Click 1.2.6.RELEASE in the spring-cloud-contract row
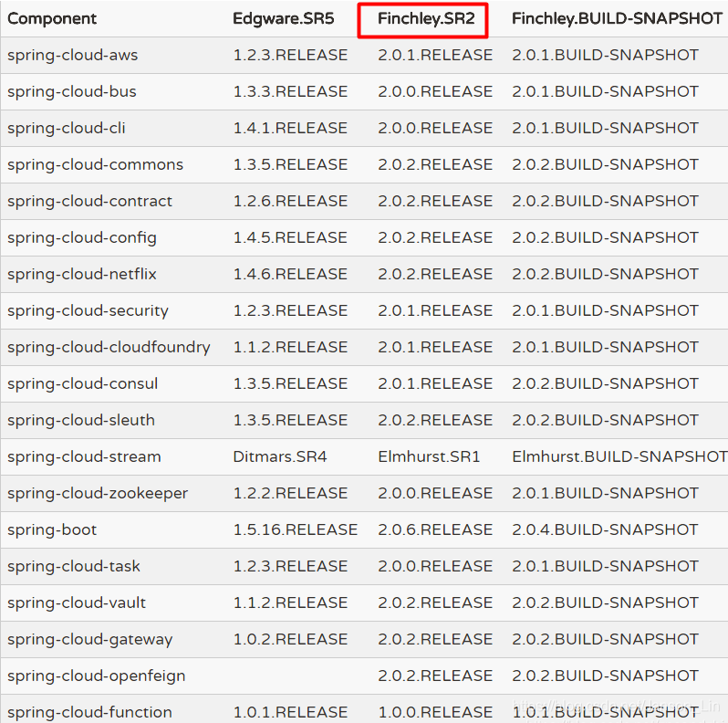This screenshot has height=723, width=728. [x=290, y=201]
